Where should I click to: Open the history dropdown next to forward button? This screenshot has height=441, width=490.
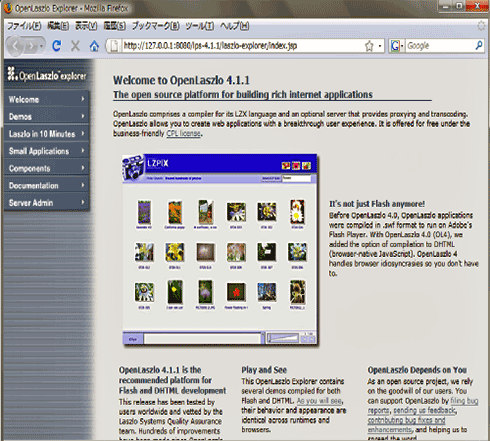(x=41, y=46)
